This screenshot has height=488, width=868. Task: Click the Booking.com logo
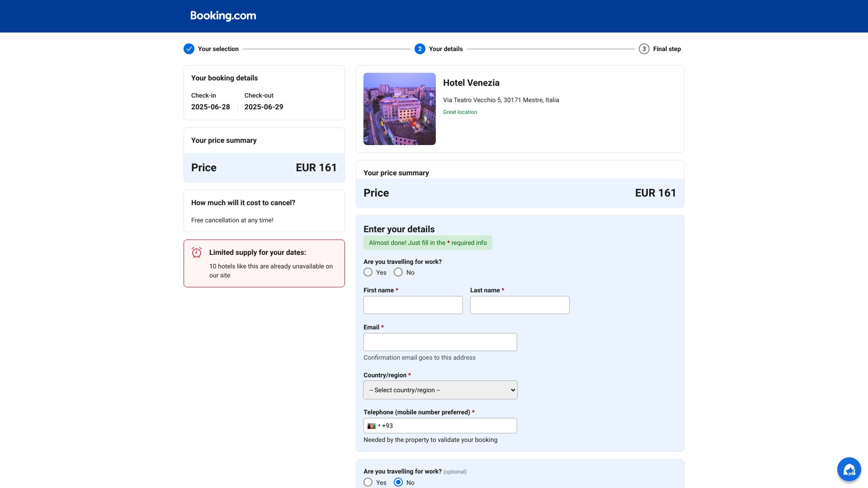223,16
